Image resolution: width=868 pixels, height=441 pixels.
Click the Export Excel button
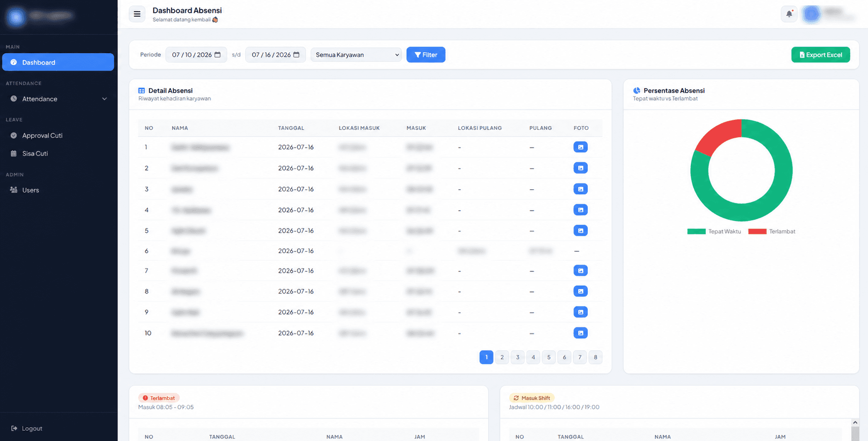[821, 55]
